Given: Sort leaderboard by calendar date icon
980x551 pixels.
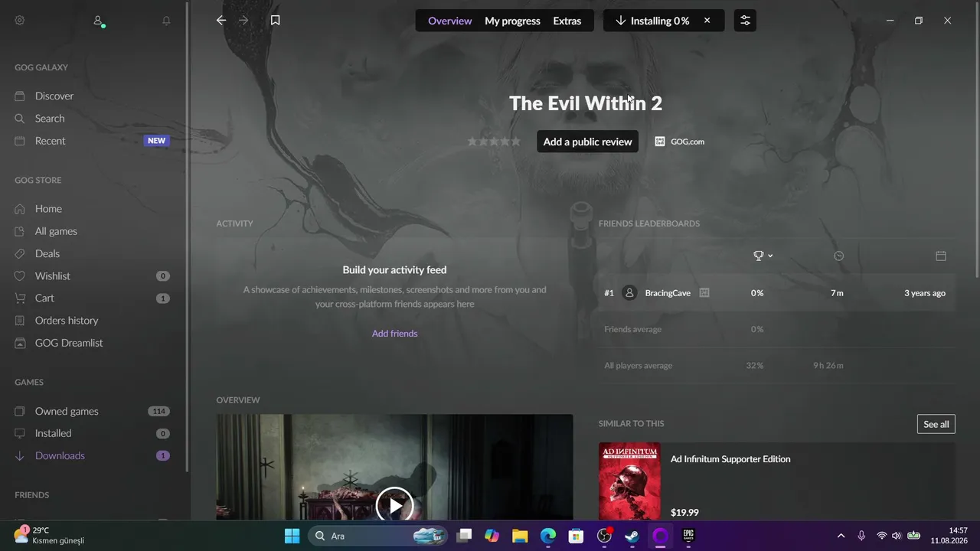Looking at the screenshot, I should 941,256.
